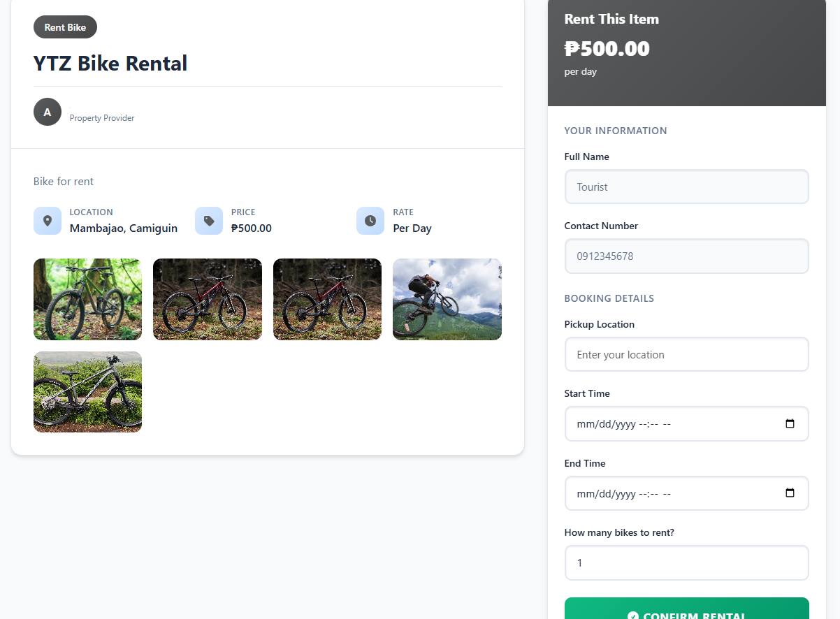View the second red bike thumbnail
840x619 pixels.
[x=208, y=300]
